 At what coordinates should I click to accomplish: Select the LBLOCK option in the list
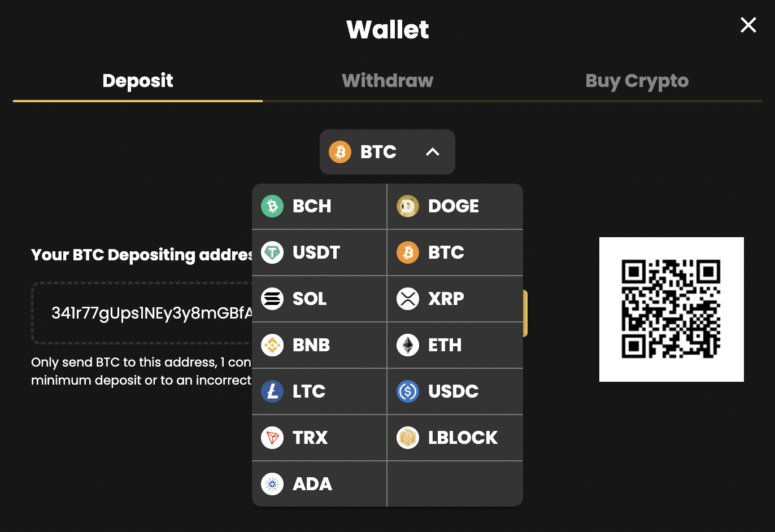coord(455,438)
